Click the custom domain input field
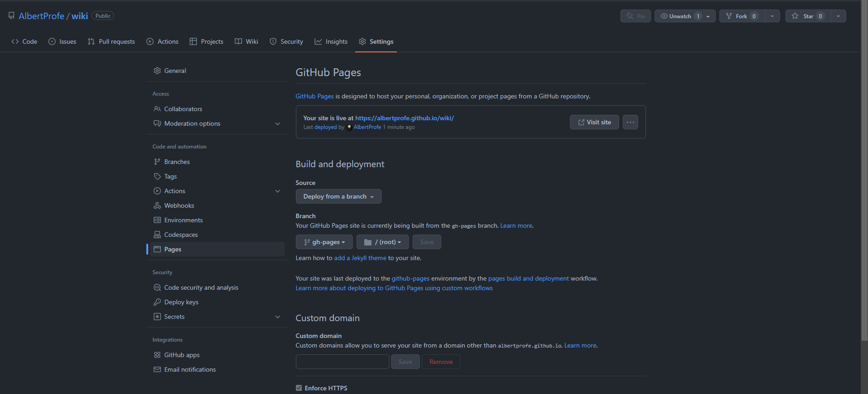Screen dimensions: 868x394 [342, 362]
